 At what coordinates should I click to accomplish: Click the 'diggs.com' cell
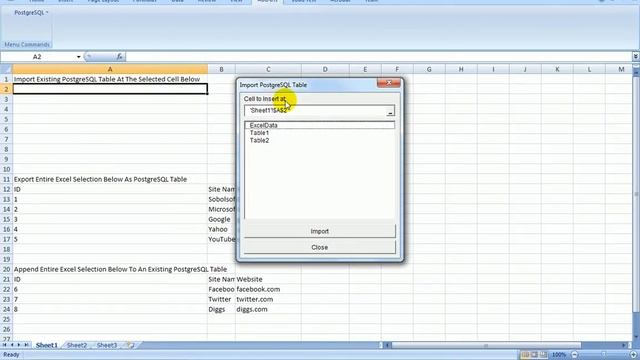click(268, 309)
